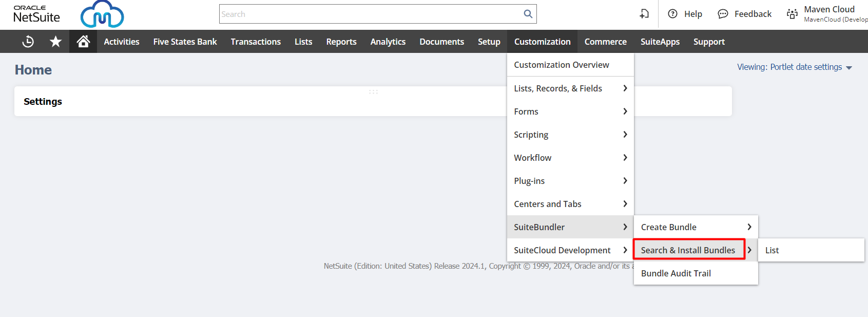Click the change roles icon
The width and height of the screenshot is (868, 317).
pos(792,14)
